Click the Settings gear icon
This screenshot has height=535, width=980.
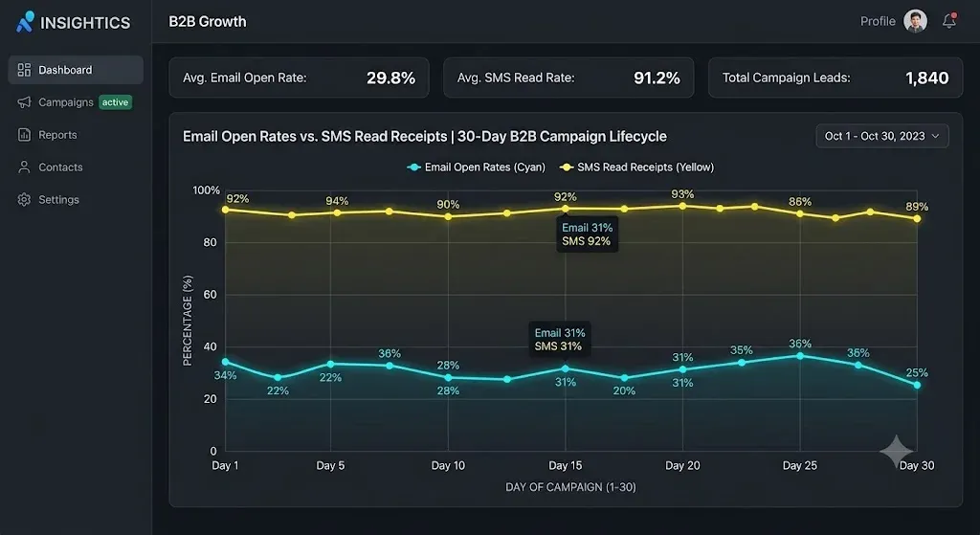click(24, 199)
